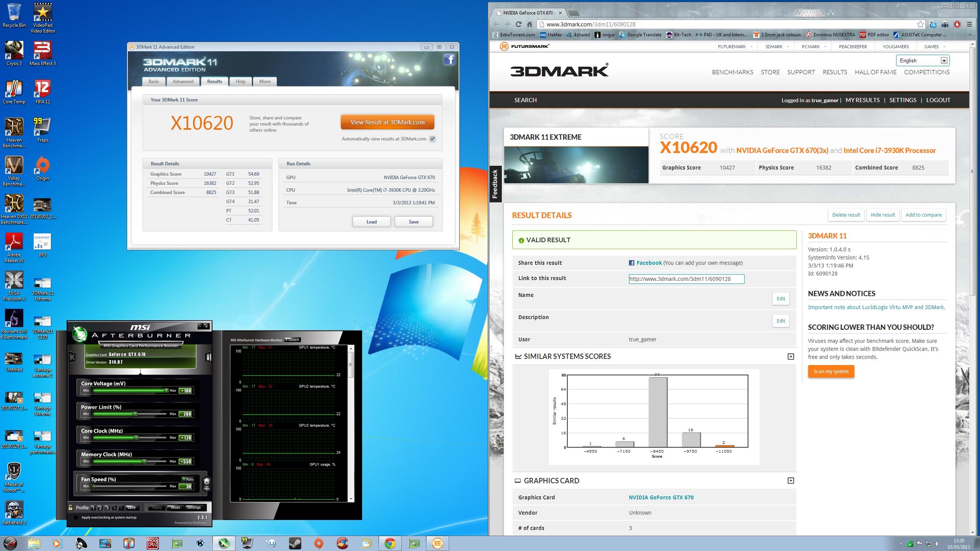The image size is (980, 551).
Task: Adjust the Core Voltage slider handle
Action: 166,390
